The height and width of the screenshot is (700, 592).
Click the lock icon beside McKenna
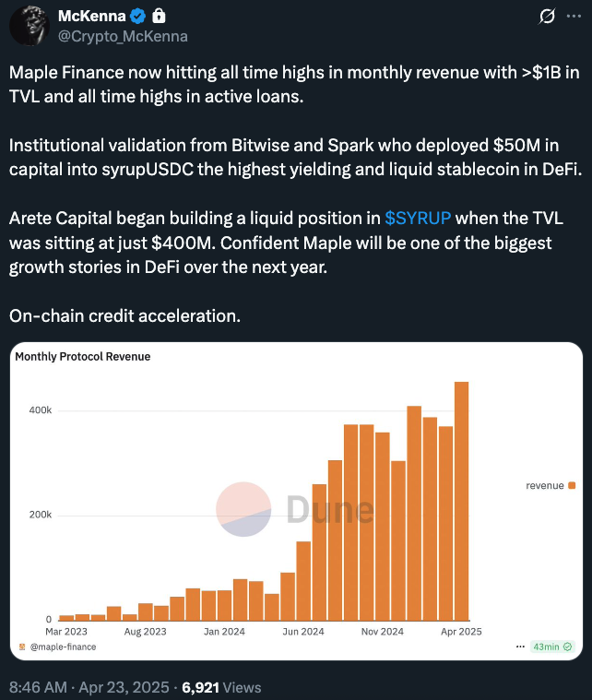pos(159,17)
